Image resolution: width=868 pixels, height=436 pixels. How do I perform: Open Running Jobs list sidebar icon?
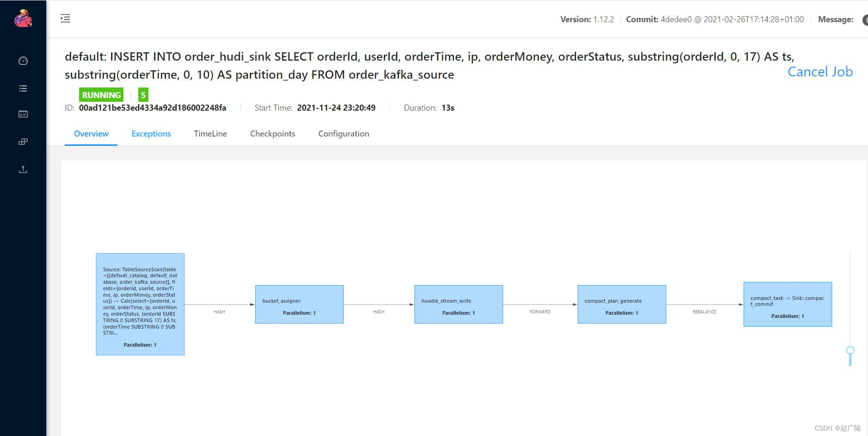(23, 88)
